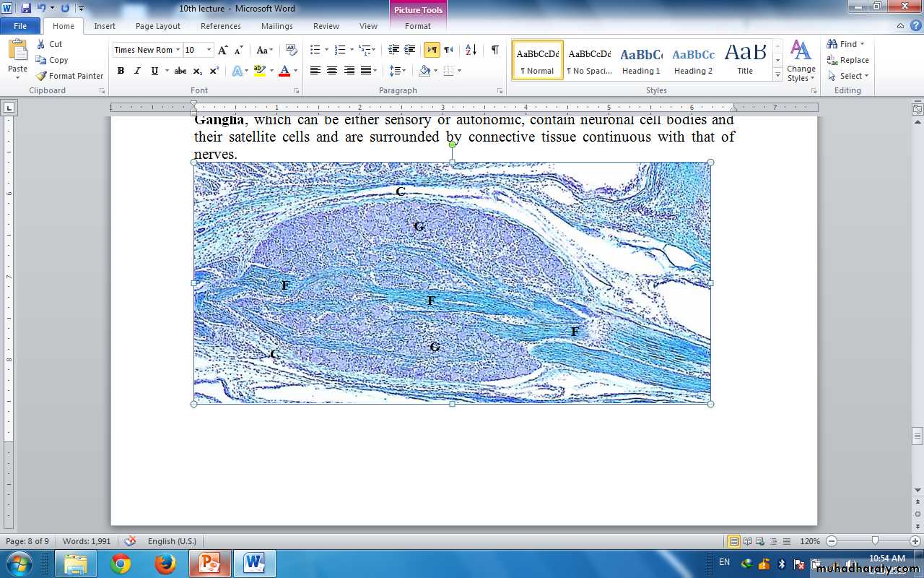Open PowerPoint from the taskbar
The width and height of the screenshot is (924, 578).
pyautogui.click(x=209, y=563)
